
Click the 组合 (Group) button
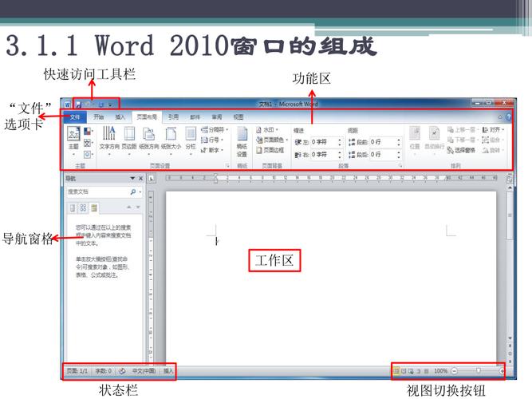pos(494,140)
